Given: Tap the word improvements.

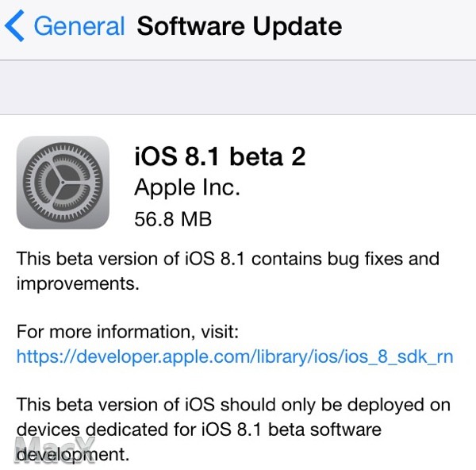Looking at the screenshot, I should 78,283.
